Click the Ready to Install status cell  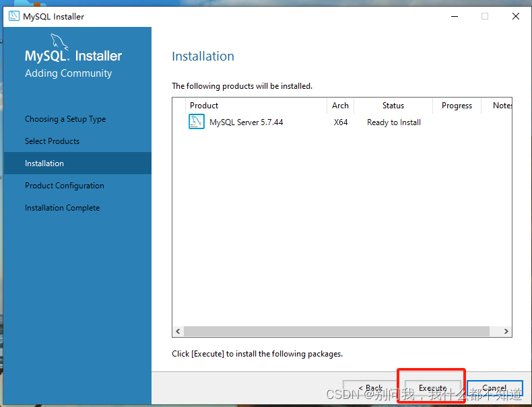(393, 122)
